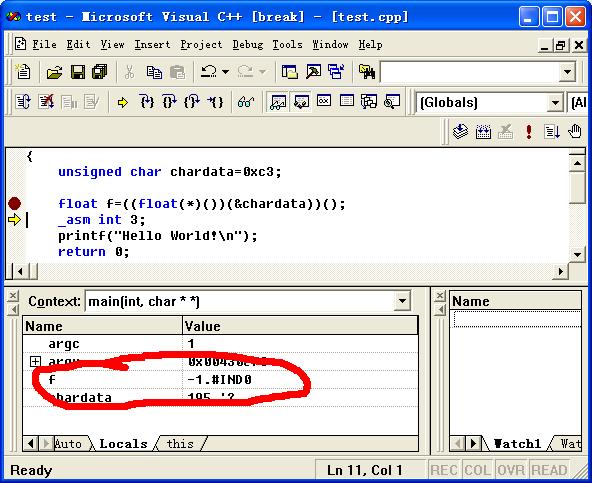Click the Redo arrow icon
592x483 pixels.
(245, 71)
